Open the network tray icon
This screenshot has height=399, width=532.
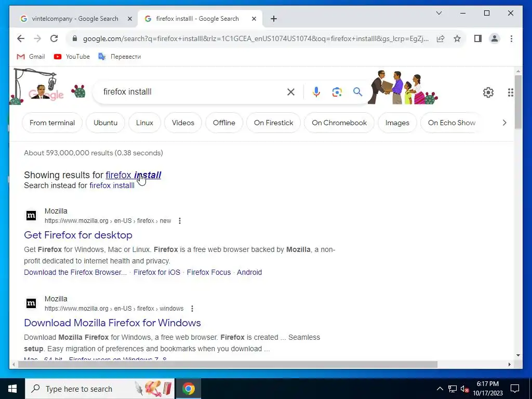pyautogui.click(x=453, y=389)
